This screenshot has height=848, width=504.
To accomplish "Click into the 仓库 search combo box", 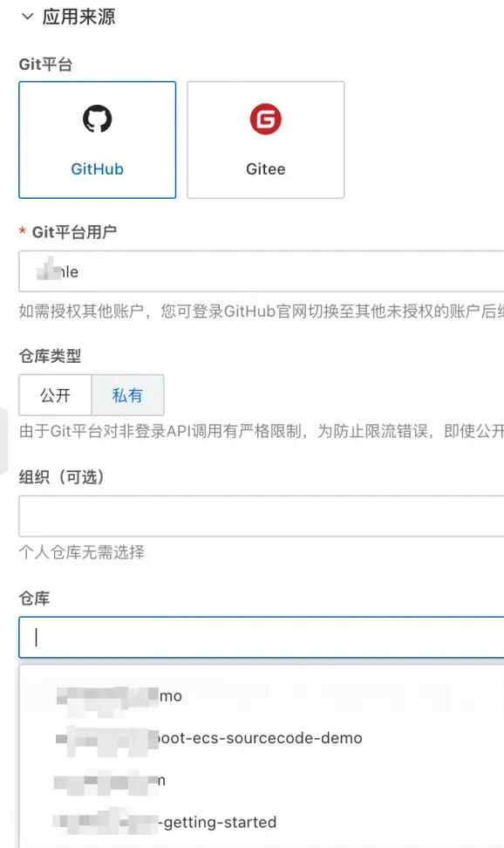I will point(262,637).
